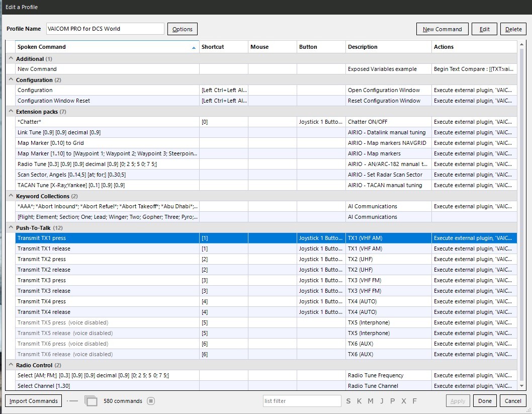
Task: Click the Apply button
Action: (458, 401)
